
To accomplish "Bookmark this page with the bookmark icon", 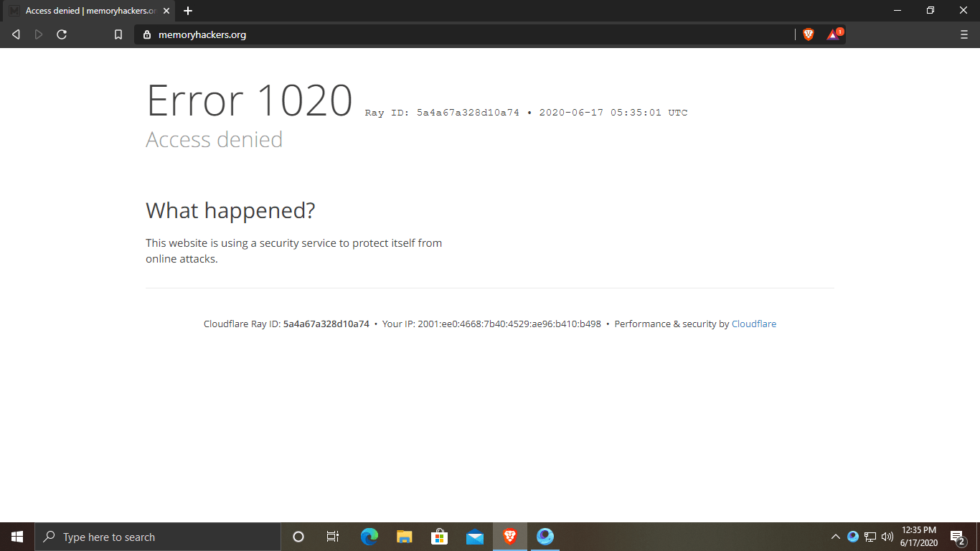I will 118,34.
